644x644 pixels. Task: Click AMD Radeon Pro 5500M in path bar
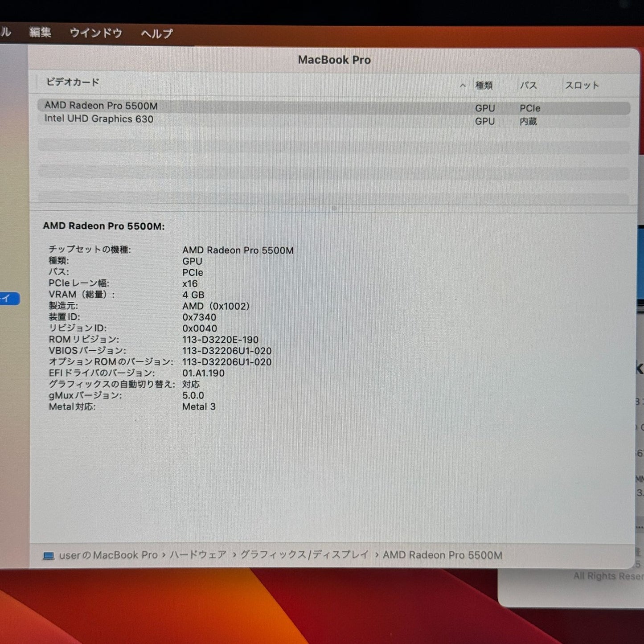[x=443, y=555]
